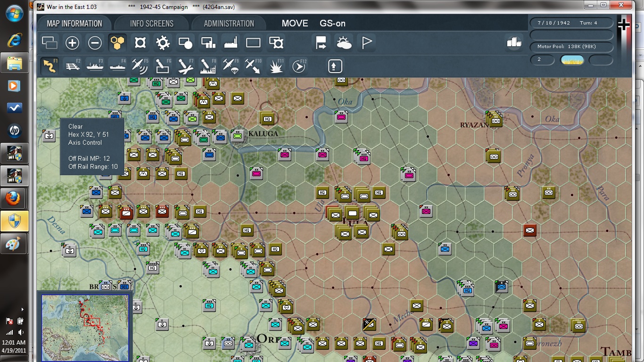Screen dimensions: 644x362
Task: Toggle the gear-shaped map overlay
Action: point(163,43)
